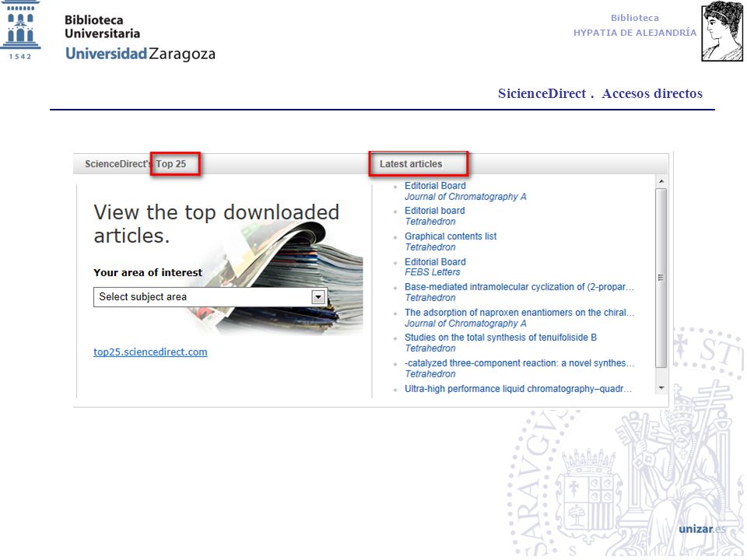The width and height of the screenshot is (747, 560).
Task: Click Tetrahedron under Graphical contents list
Action: (430, 247)
